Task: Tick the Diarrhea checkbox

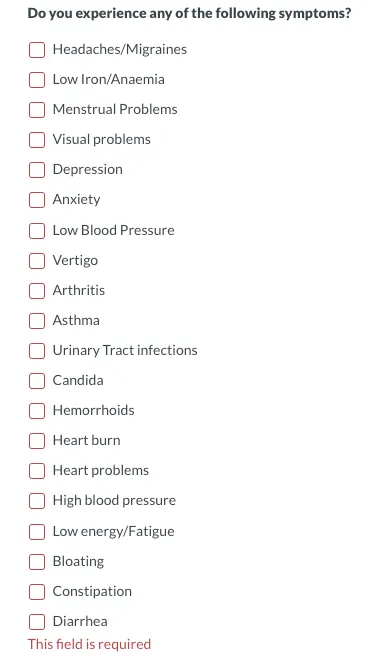Action: click(x=37, y=622)
